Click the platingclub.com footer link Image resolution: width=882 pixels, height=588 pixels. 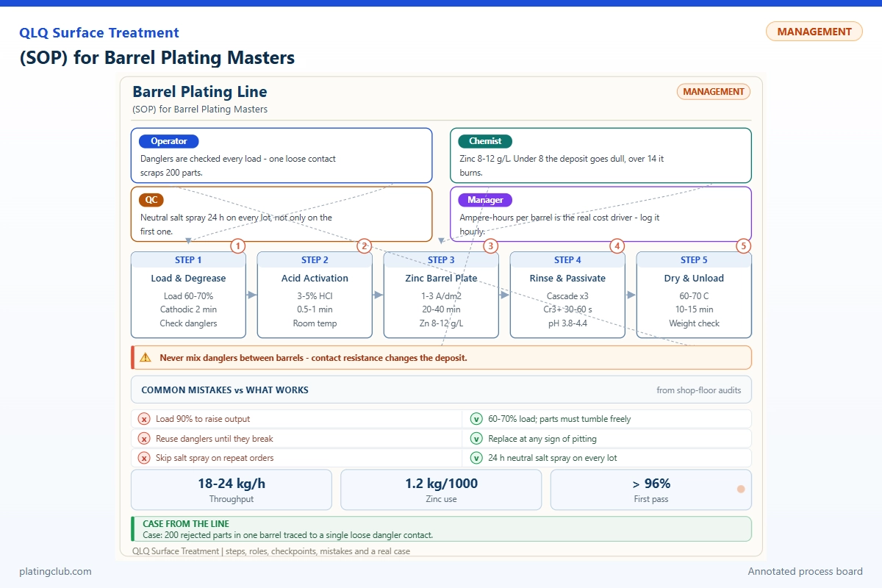[x=55, y=572]
